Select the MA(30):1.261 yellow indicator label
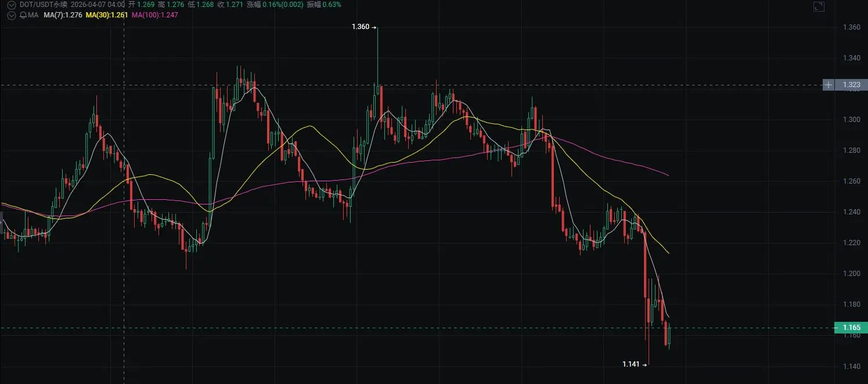Viewport: 868px width, 384px height. click(x=107, y=15)
